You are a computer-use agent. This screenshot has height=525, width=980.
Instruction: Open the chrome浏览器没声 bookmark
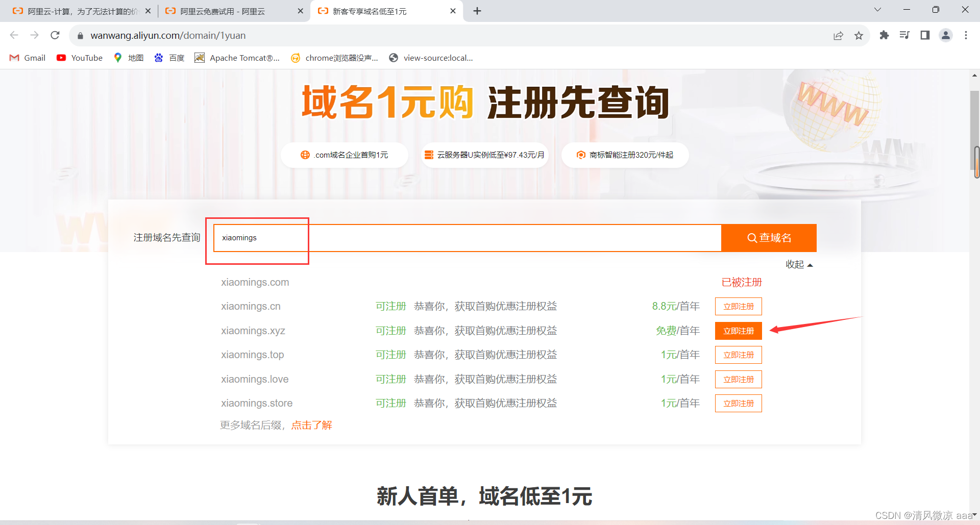334,58
